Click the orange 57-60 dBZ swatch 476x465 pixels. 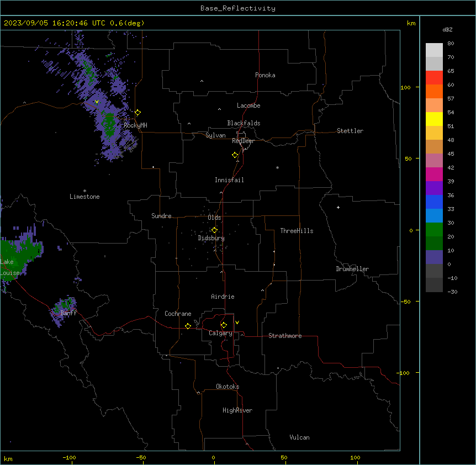click(434, 91)
